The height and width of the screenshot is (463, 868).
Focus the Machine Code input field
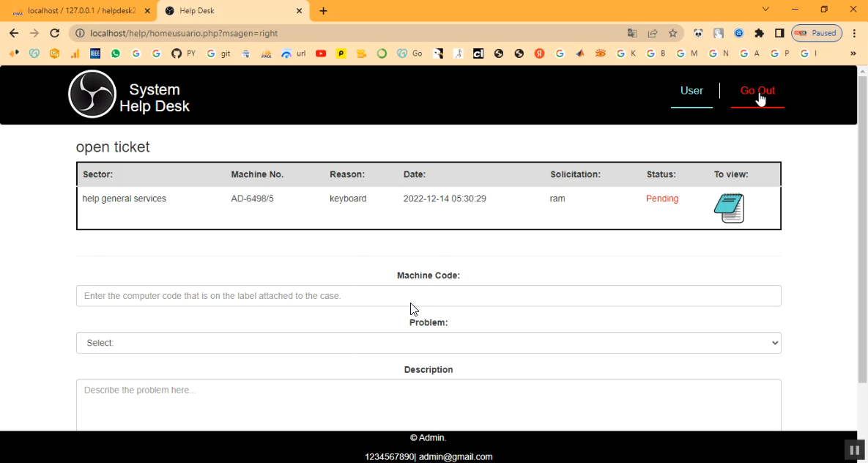tap(429, 296)
